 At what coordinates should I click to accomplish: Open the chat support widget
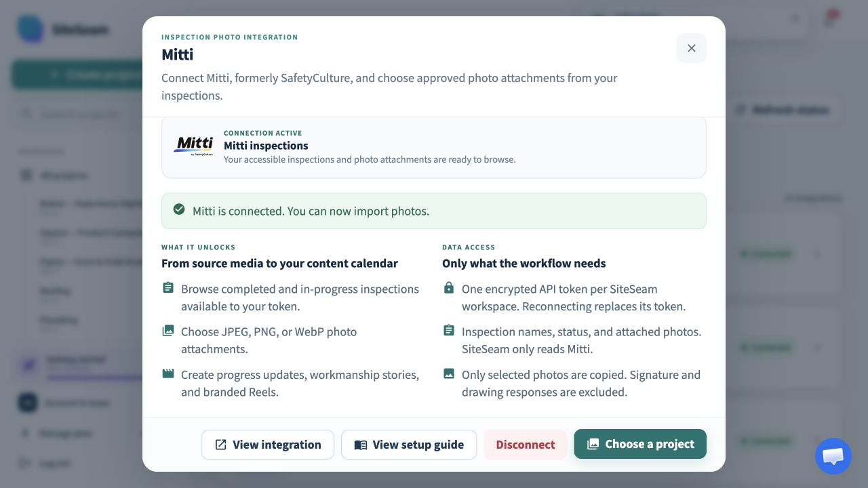(x=833, y=456)
